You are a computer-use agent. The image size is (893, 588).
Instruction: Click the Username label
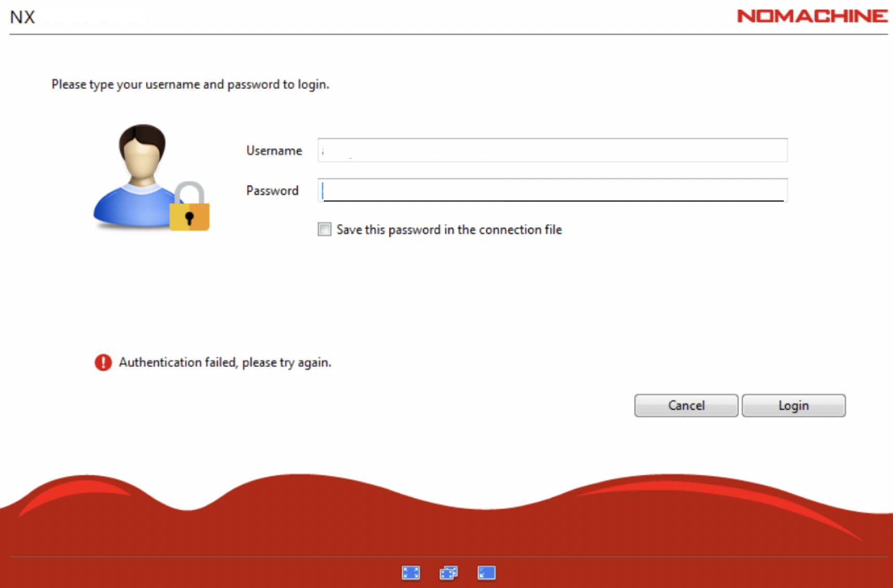pyautogui.click(x=274, y=151)
